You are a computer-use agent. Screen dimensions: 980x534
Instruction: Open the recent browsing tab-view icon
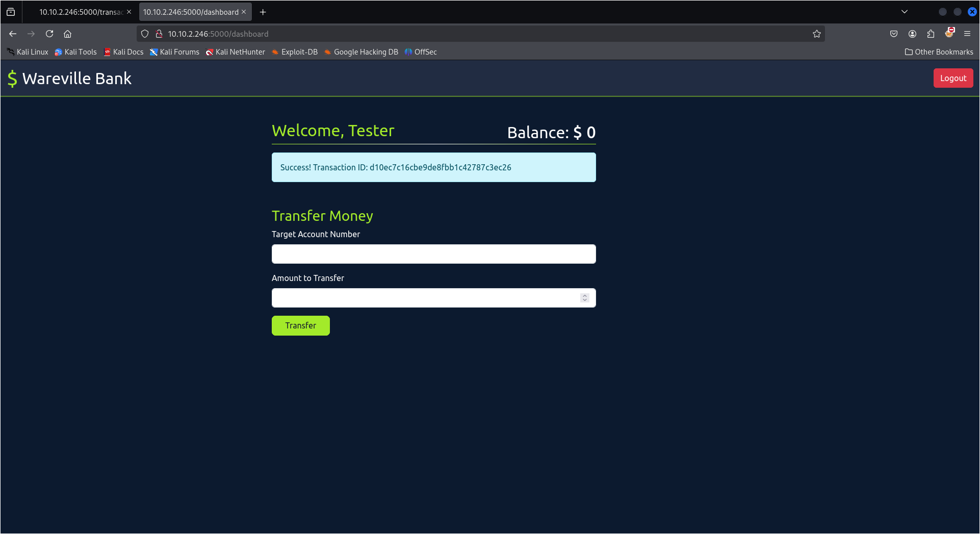click(11, 12)
